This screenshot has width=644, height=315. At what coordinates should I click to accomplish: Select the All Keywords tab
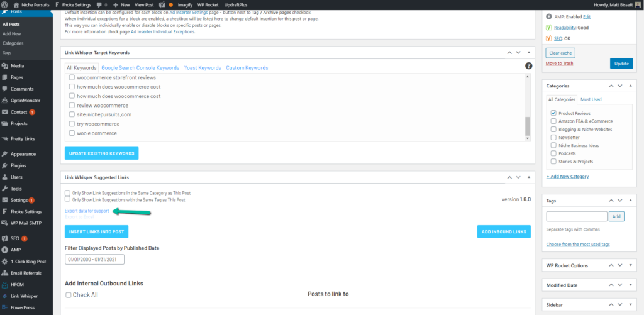[82, 68]
